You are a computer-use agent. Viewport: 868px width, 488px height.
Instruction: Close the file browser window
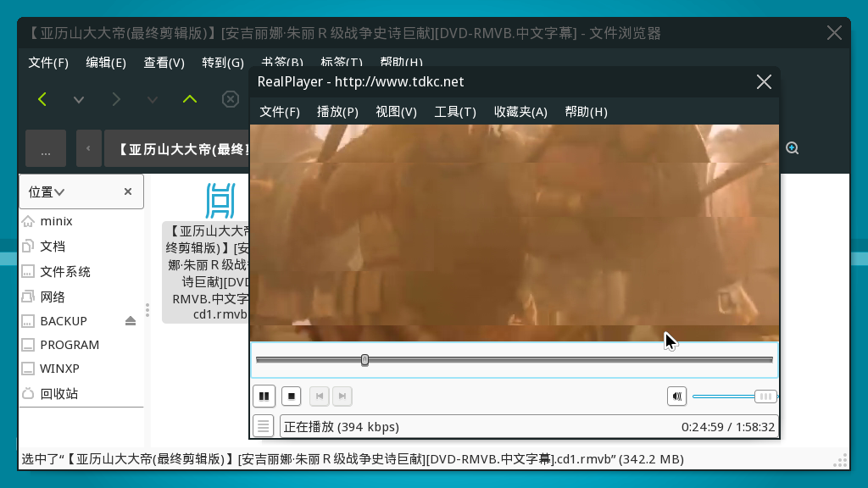[x=834, y=33]
